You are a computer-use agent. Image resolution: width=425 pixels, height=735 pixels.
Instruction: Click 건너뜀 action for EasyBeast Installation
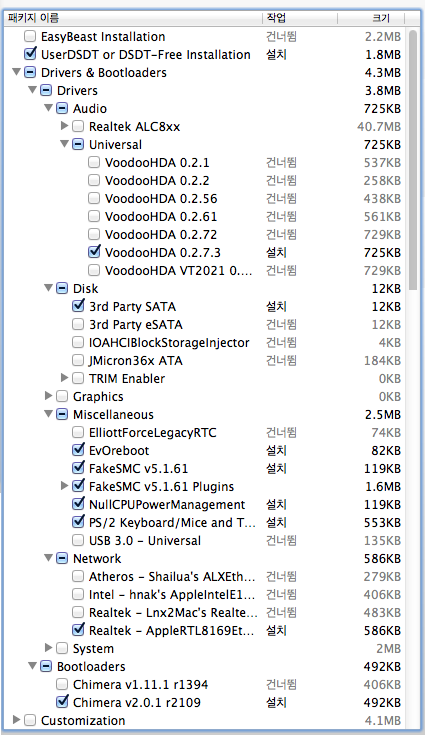point(281,37)
